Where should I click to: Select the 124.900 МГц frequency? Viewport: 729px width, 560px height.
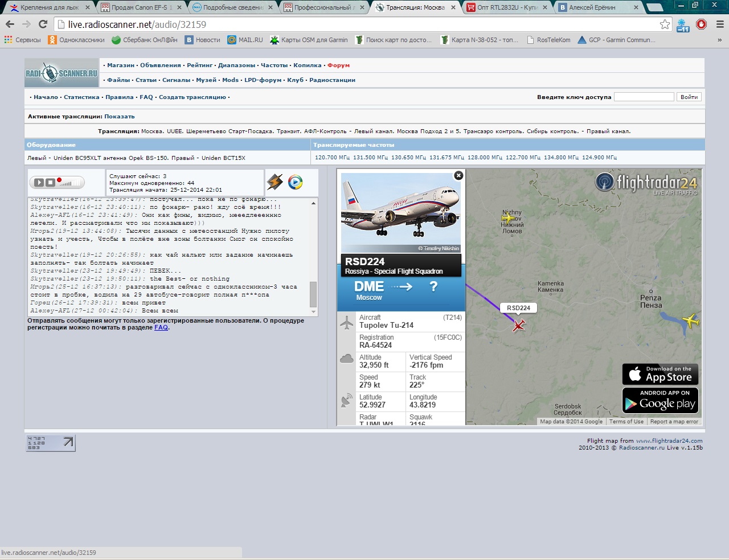599,158
